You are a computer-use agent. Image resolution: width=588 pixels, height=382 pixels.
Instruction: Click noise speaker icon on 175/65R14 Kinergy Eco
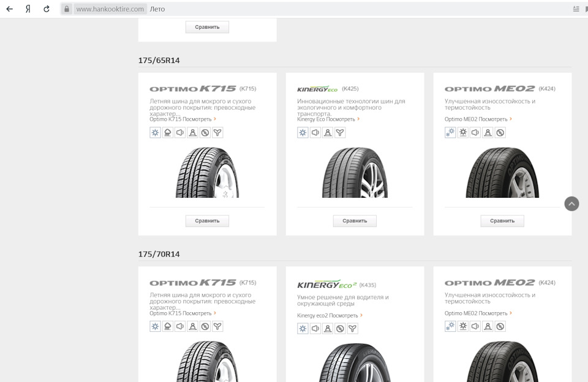tap(315, 132)
